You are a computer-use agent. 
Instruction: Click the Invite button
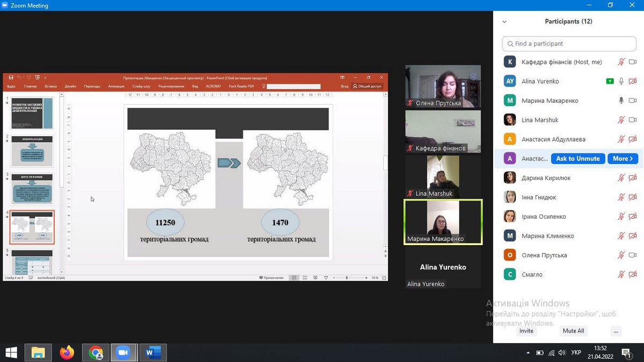(x=526, y=331)
